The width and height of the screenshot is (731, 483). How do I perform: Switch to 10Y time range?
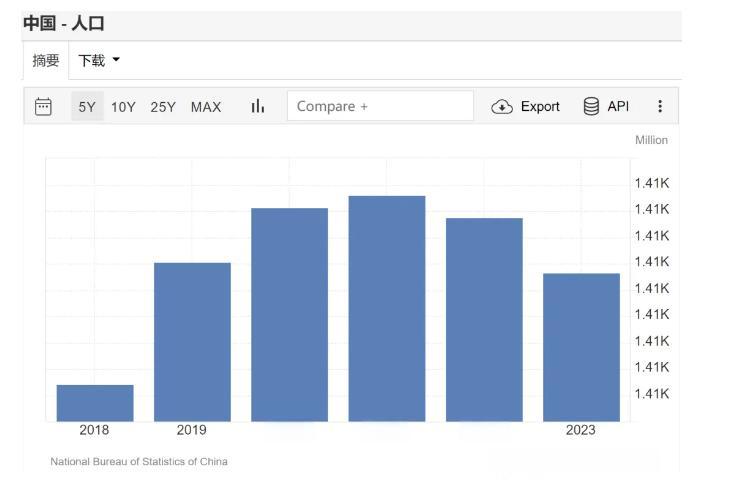(x=123, y=107)
